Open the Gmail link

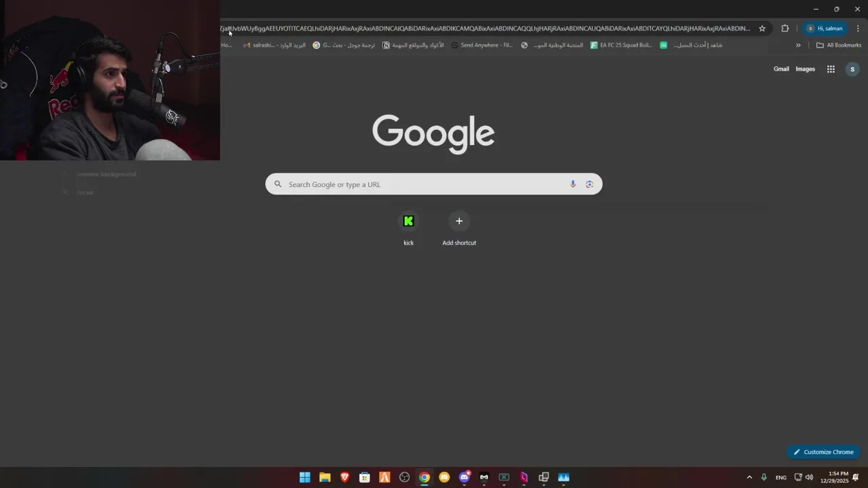tap(781, 69)
